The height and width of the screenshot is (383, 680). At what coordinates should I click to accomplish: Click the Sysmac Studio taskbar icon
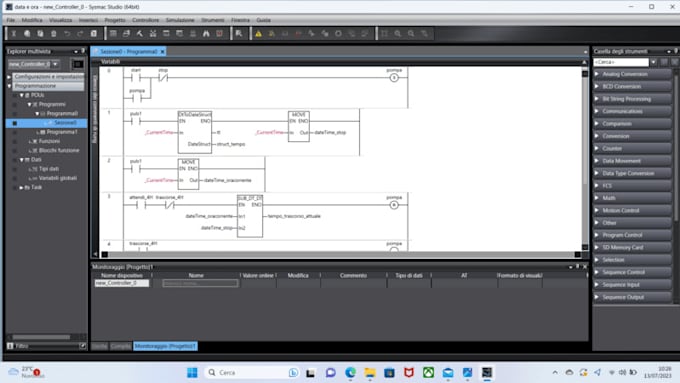pos(487,373)
